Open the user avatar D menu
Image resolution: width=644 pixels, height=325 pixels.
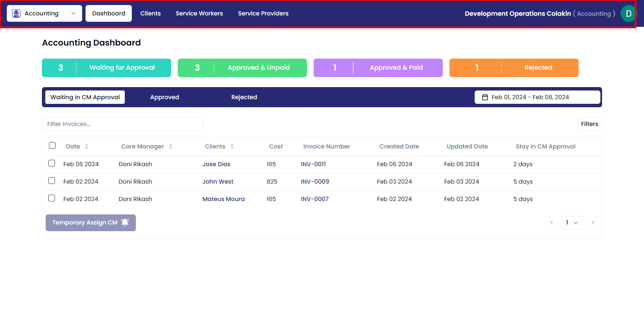tap(628, 14)
